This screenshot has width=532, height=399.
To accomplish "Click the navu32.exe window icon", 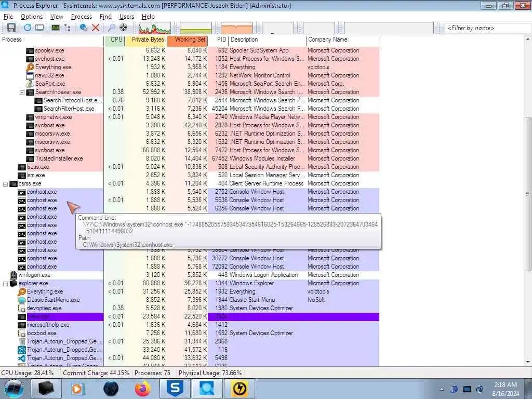I will 30,75.
